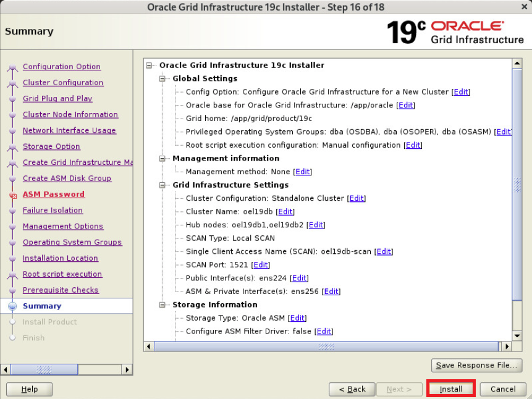Edit the ASM & Private Interface ens256

click(x=331, y=292)
